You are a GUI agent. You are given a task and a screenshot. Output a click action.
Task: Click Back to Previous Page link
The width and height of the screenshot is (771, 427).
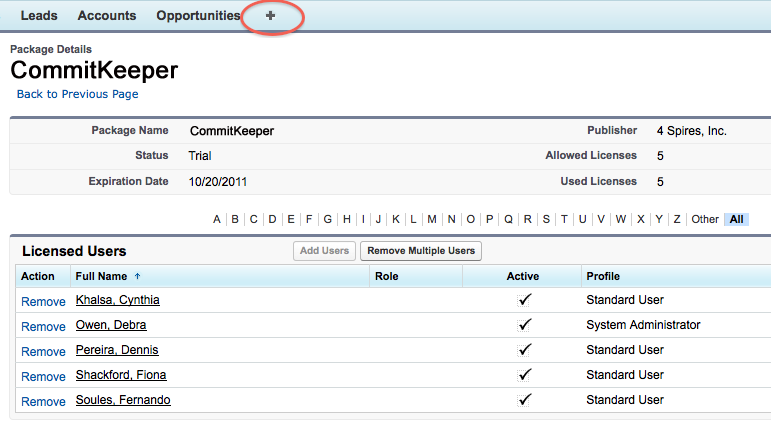(77, 94)
